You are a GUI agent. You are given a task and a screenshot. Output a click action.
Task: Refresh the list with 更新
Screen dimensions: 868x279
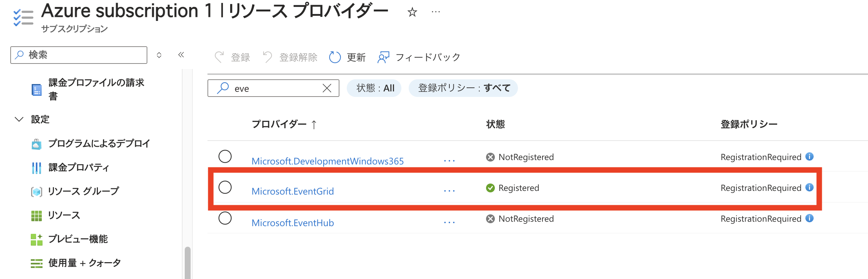pyautogui.click(x=347, y=57)
